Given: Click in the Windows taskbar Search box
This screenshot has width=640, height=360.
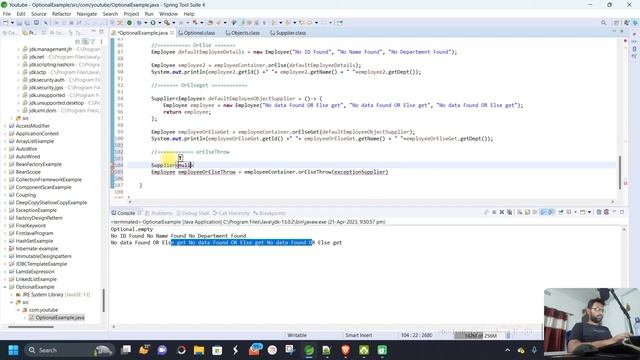Looking at the screenshot, I should click(x=68, y=350).
